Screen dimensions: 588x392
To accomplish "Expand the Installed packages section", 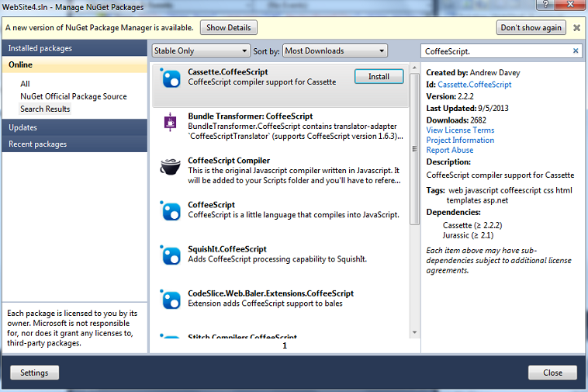I will tap(74, 48).
